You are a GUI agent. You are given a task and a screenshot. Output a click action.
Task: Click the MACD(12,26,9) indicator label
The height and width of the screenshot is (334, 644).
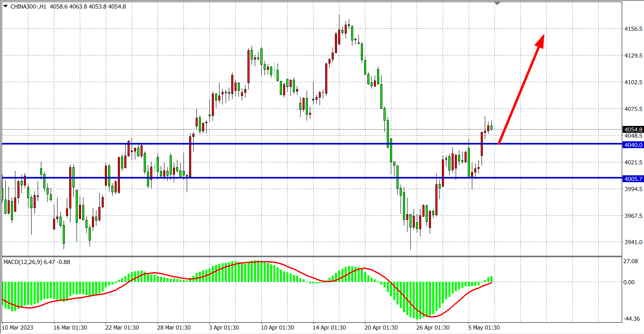pos(36,262)
